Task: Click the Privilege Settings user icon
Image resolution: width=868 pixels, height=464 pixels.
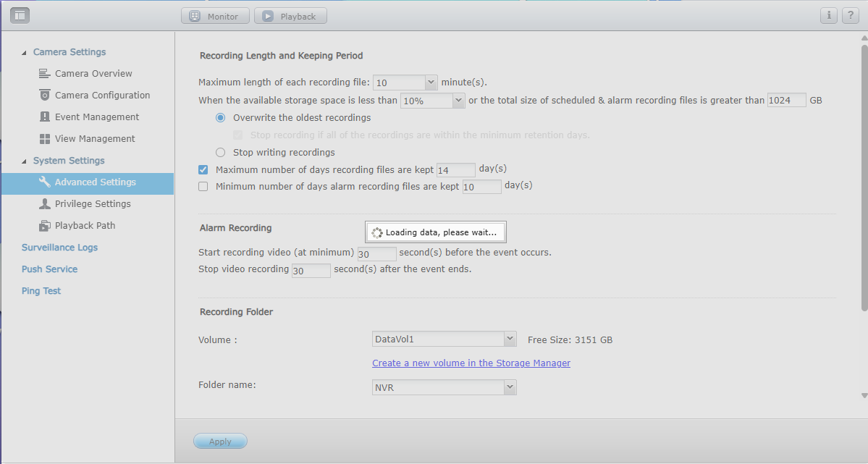Action: coord(45,204)
